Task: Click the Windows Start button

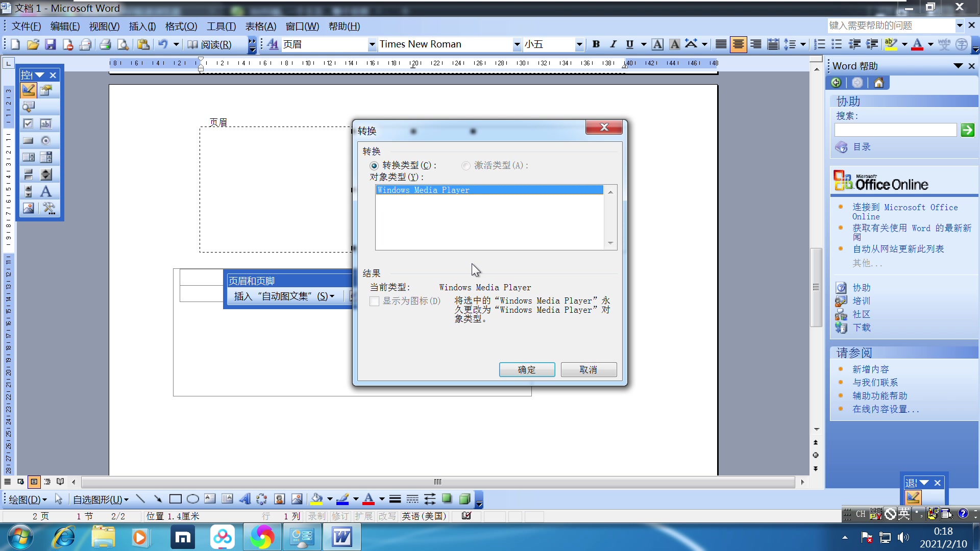Action: [x=20, y=537]
